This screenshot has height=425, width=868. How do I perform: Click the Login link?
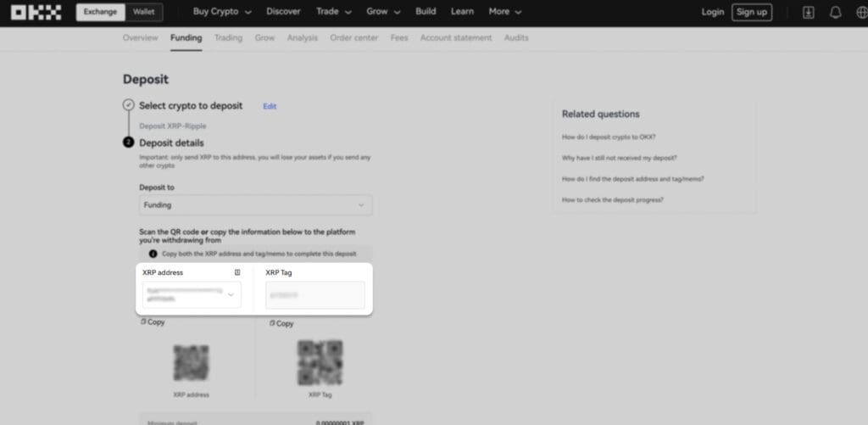point(712,12)
